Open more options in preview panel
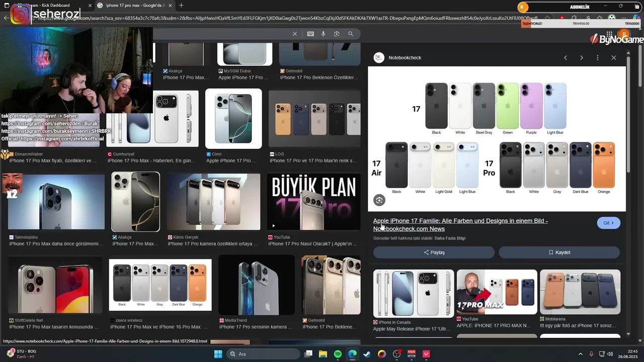The image size is (644, 362). [x=598, y=58]
